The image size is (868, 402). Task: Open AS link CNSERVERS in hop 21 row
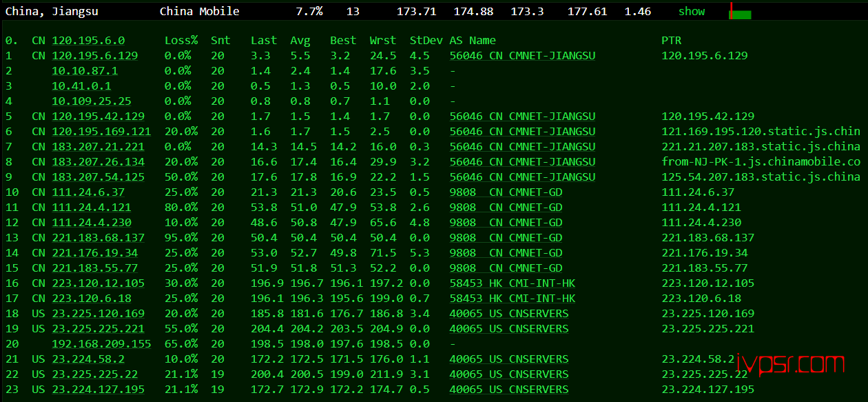click(x=509, y=359)
